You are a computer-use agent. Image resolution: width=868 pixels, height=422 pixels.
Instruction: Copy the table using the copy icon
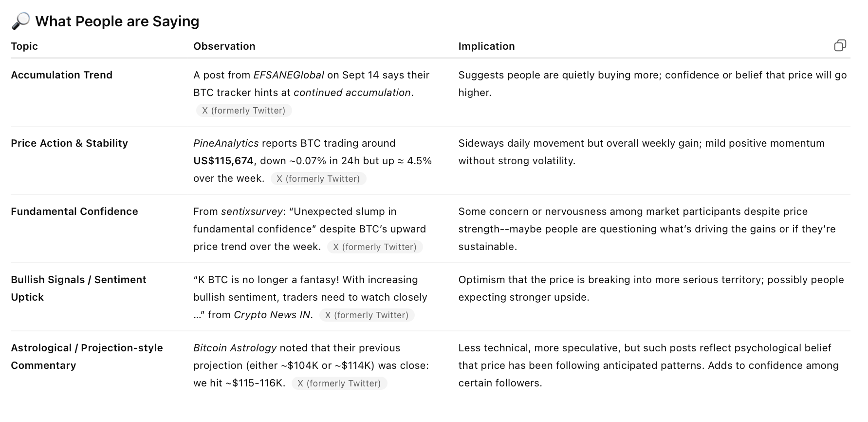point(840,45)
